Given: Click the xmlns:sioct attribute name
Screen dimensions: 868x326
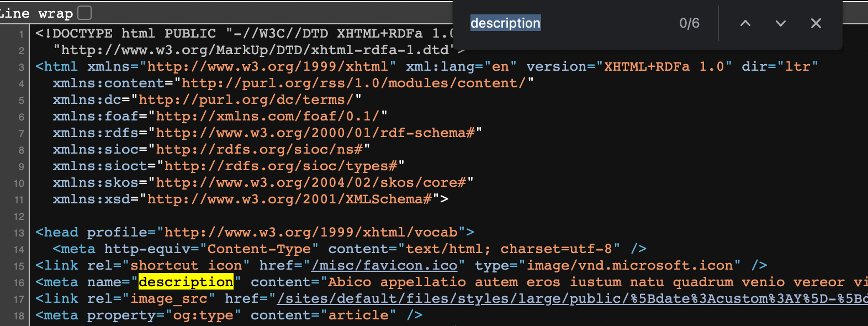Looking at the screenshot, I should coord(100,166).
